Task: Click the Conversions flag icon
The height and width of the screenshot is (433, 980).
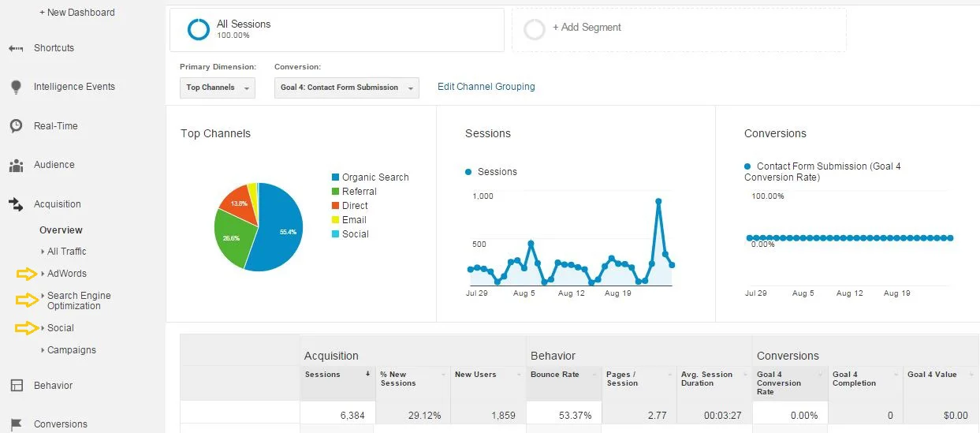Action: click(x=16, y=424)
